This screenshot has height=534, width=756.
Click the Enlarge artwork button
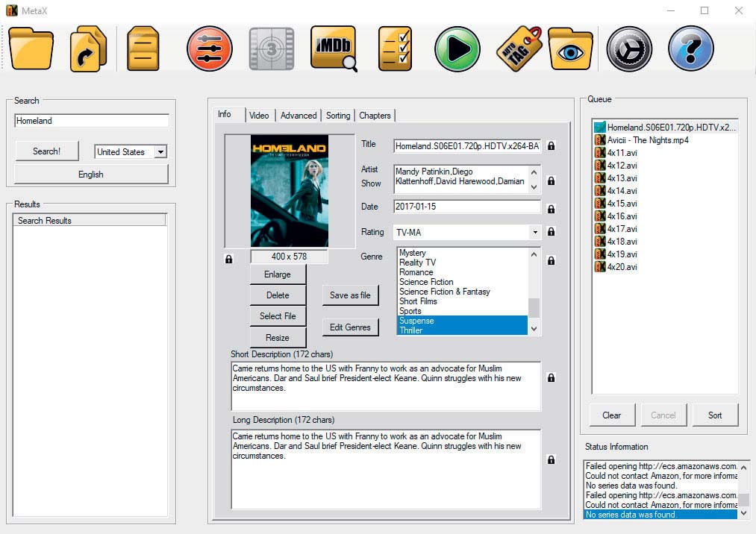click(x=278, y=274)
